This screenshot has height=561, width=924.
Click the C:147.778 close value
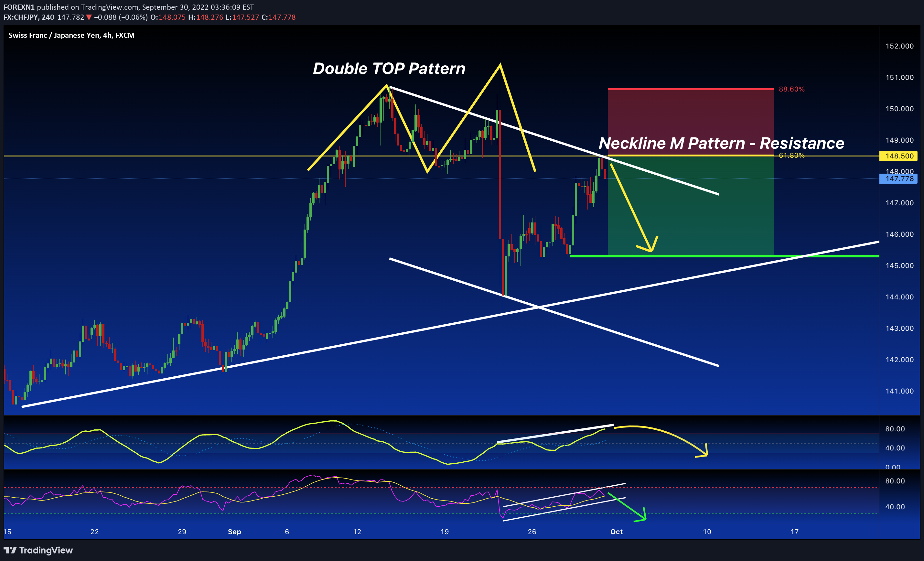coord(279,17)
